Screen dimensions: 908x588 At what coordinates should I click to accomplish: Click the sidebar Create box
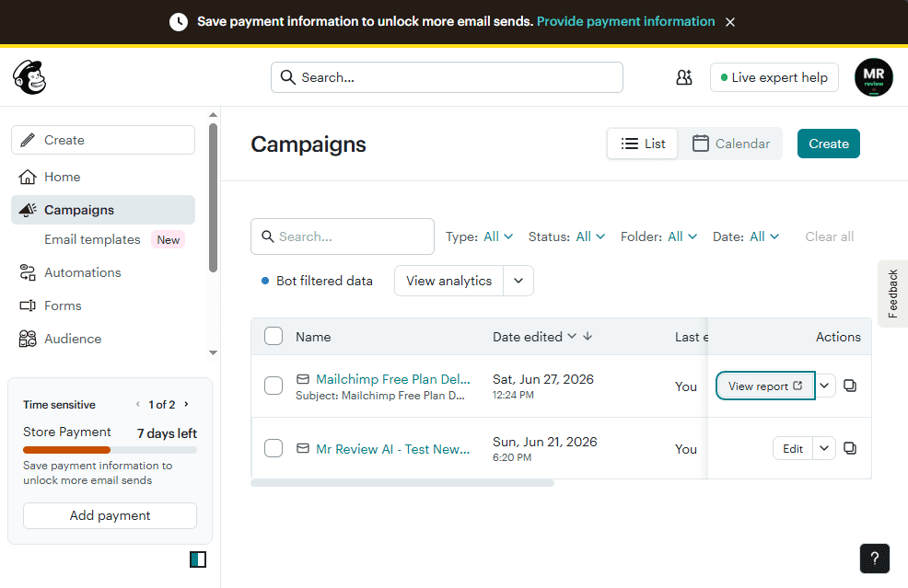[x=103, y=140]
